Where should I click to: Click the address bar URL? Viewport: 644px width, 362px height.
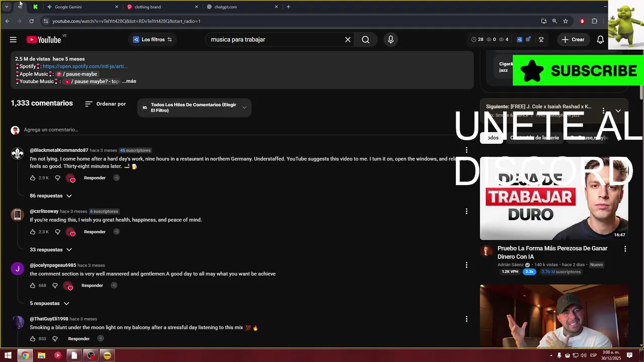[x=126, y=21]
